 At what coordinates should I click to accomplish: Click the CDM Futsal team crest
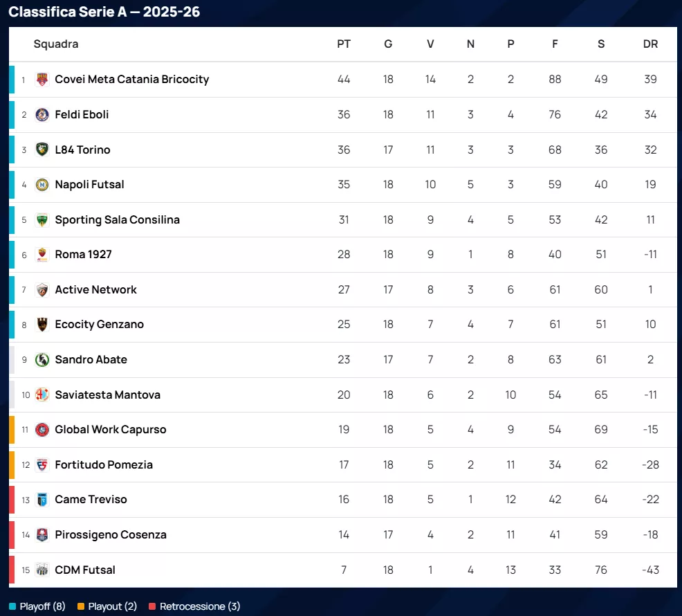click(x=42, y=570)
